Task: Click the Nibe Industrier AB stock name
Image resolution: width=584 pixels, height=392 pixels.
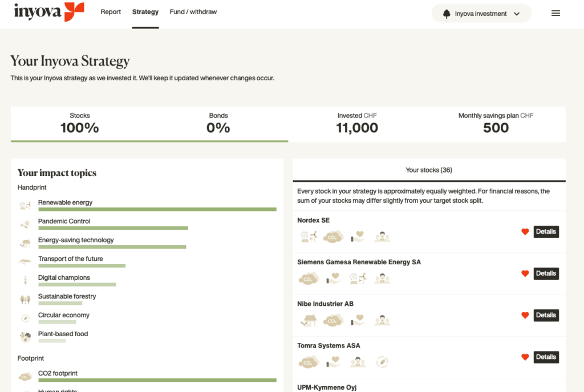Action: (325, 304)
